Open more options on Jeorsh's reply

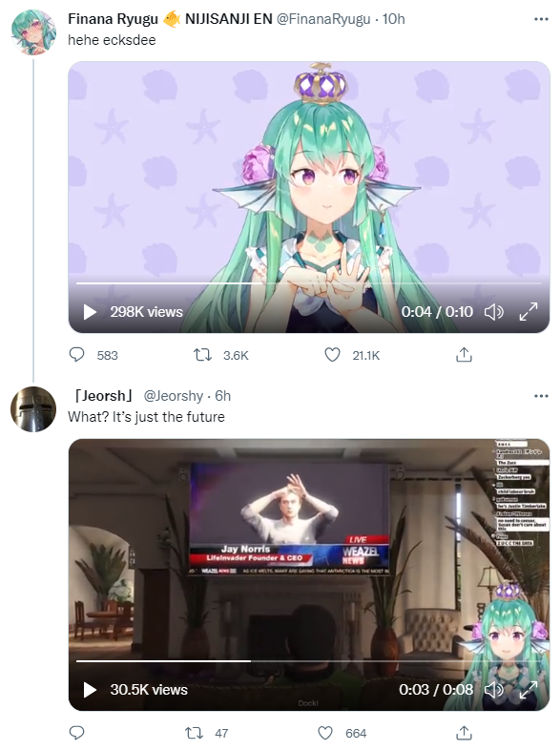(x=541, y=396)
